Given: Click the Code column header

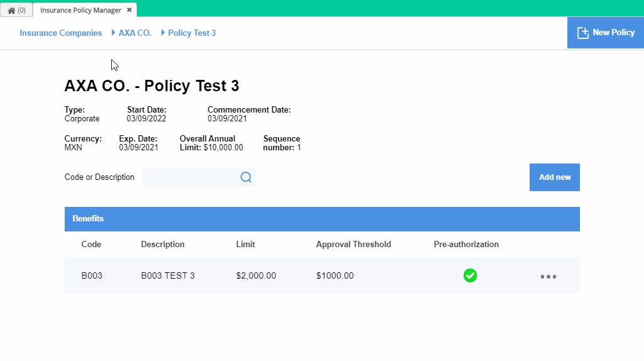Looking at the screenshot, I should pyautogui.click(x=91, y=244).
